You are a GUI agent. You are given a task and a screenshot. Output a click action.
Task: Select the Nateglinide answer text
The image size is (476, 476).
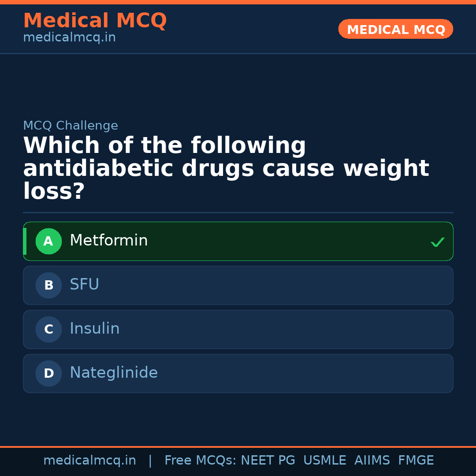pyautogui.click(x=113, y=373)
